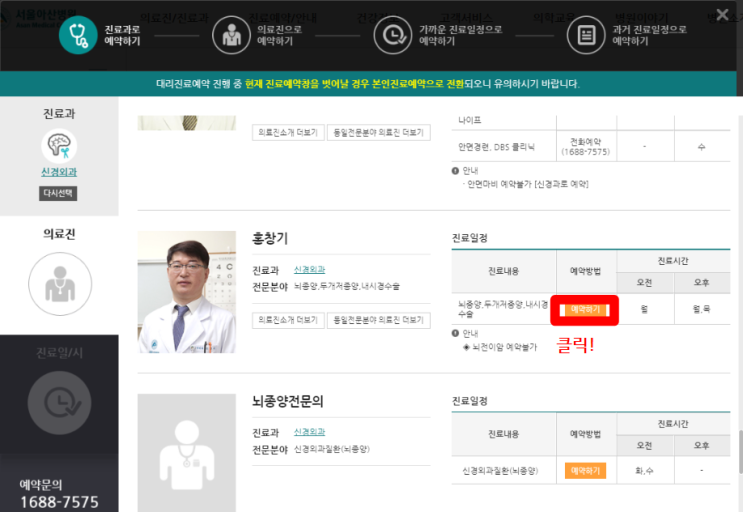Click 의료진소개 더보기 in top doctor card
This screenshot has width=743, height=512.
click(x=288, y=133)
